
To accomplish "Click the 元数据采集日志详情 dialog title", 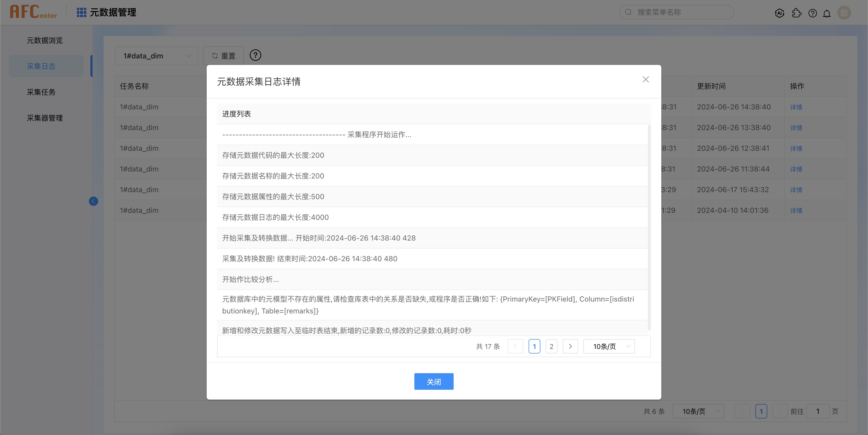I will (x=258, y=82).
